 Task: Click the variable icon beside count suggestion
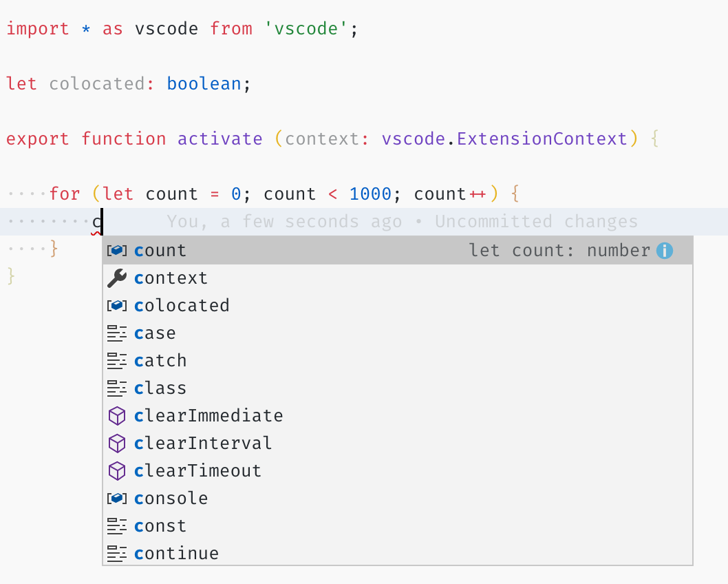[x=117, y=251]
